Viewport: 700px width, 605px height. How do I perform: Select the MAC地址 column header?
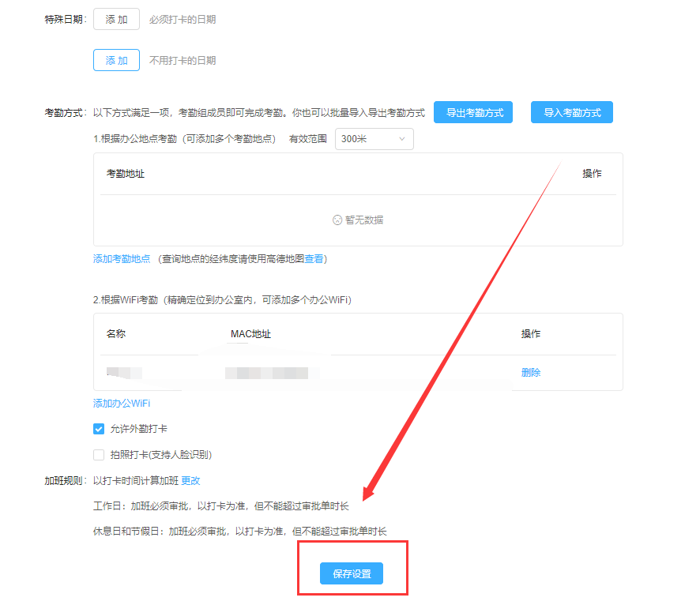coord(251,333)
